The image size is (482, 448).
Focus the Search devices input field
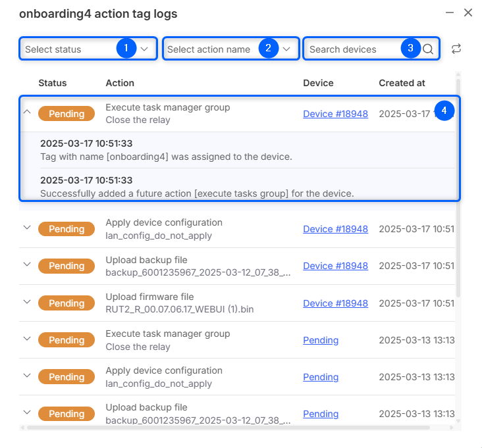(352, 49)
